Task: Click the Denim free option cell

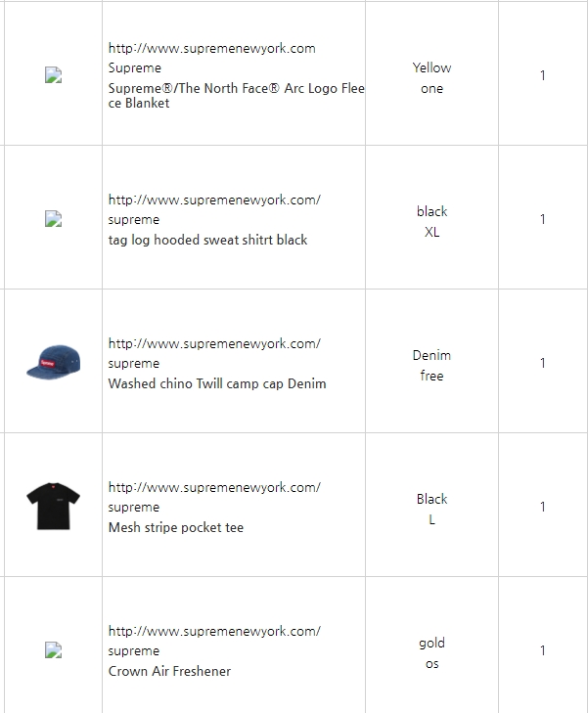Action: (x=431, y=365)
